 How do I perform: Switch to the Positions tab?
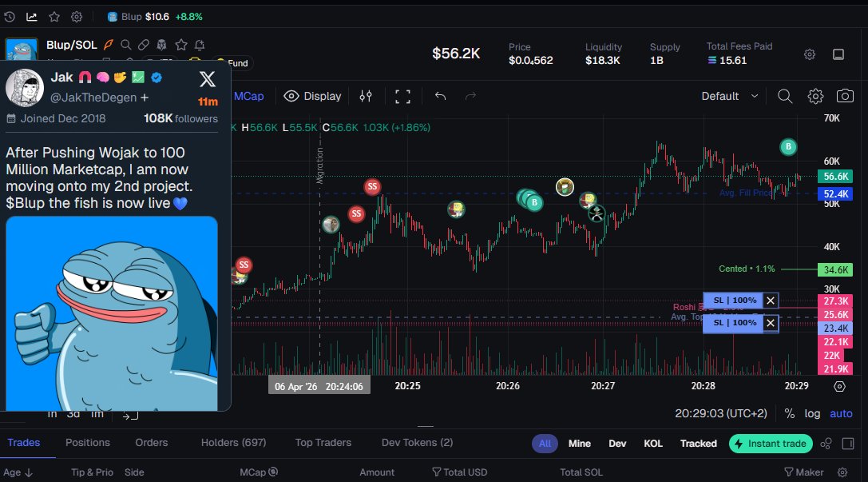point(88,443)
